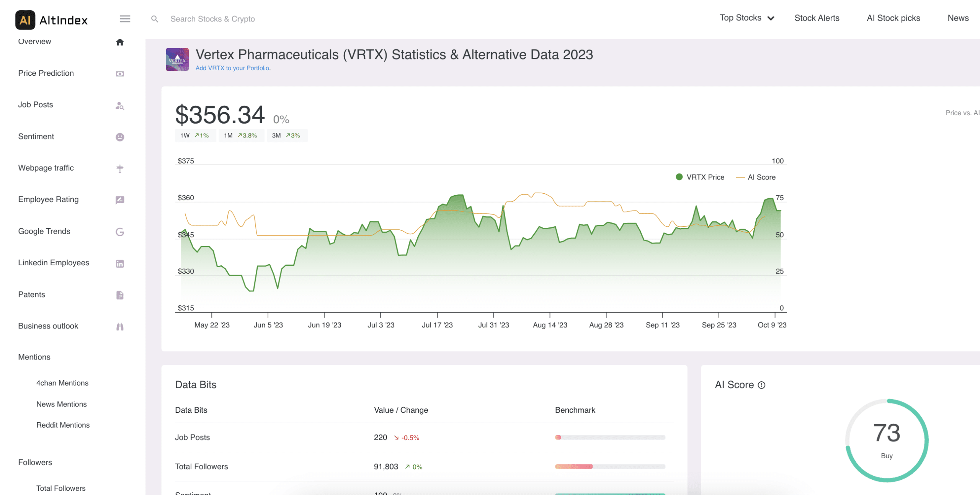Image resolution: width=980 pixels, height=495 pixels.
Task: Open Price Prediction in the sidebar
Action: point(46,73)
